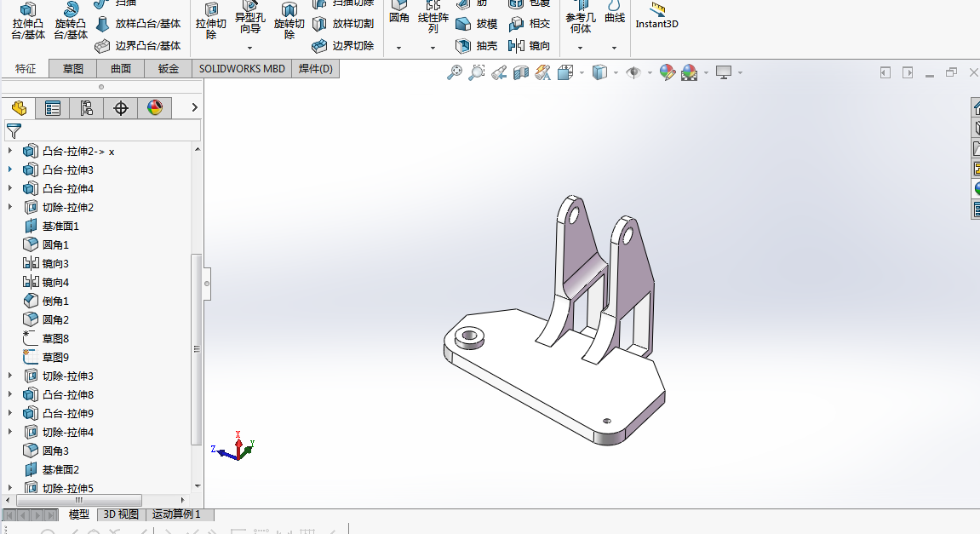This screenshot has width=980, height=534.
Task: Click the 线性阵列 linear pattern tool
Action: pos(433,18)
